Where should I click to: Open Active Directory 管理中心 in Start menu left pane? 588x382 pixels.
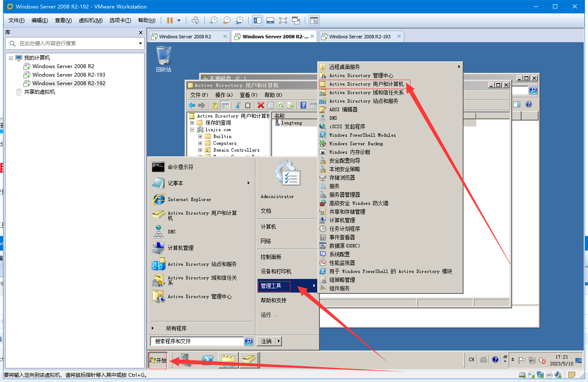[x=201, y=296]
